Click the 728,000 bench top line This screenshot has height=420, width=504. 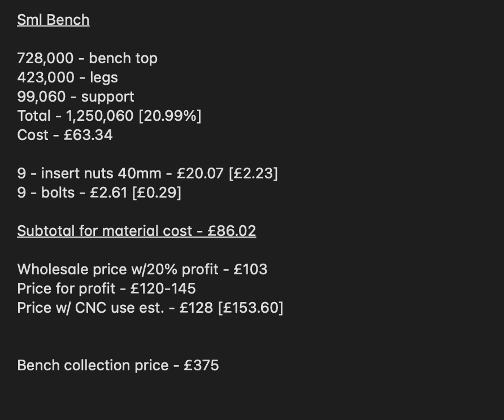pyautogui.click(x=87, y=59)
